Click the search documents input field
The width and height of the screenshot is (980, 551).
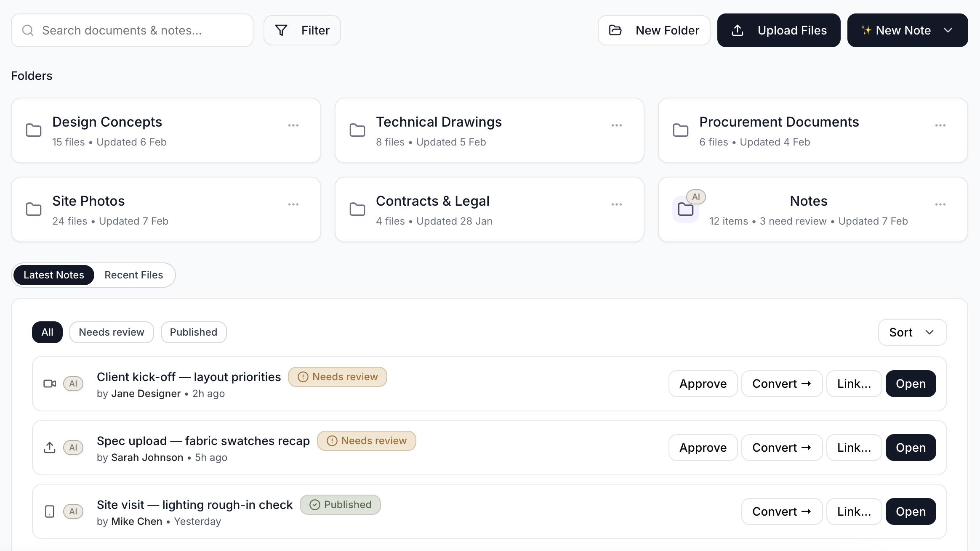(x=126, y=30)
